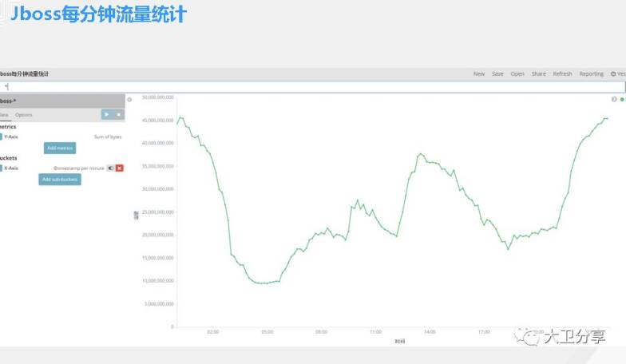The image size is (626, 364).
Task: Click the 14:00 x-axis label
Action: tap(430, 332)
